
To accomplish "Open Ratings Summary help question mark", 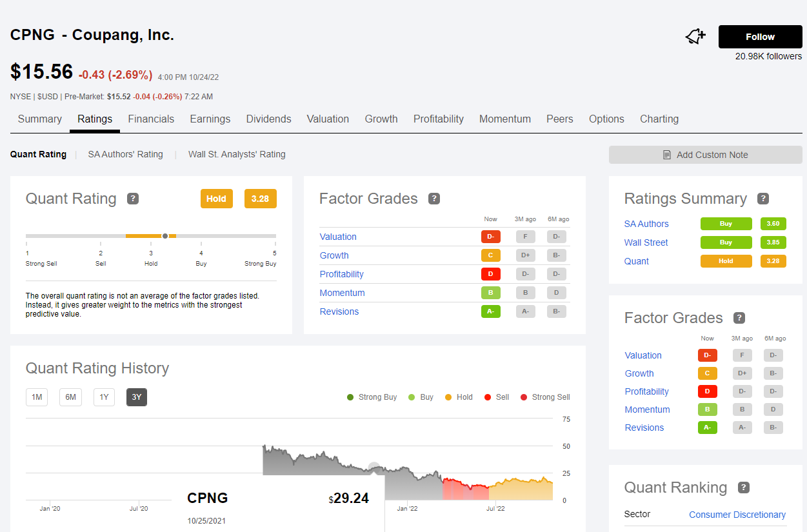I will [763, 199].
